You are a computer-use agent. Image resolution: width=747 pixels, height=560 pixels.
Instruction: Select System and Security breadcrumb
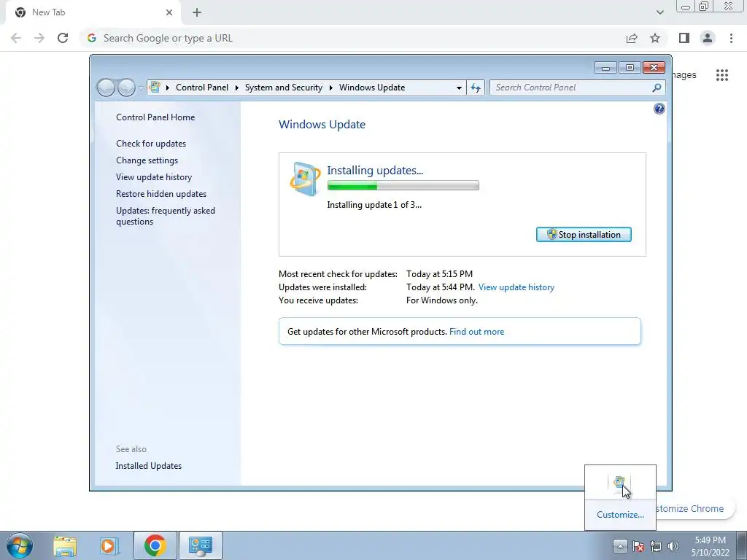284,87
